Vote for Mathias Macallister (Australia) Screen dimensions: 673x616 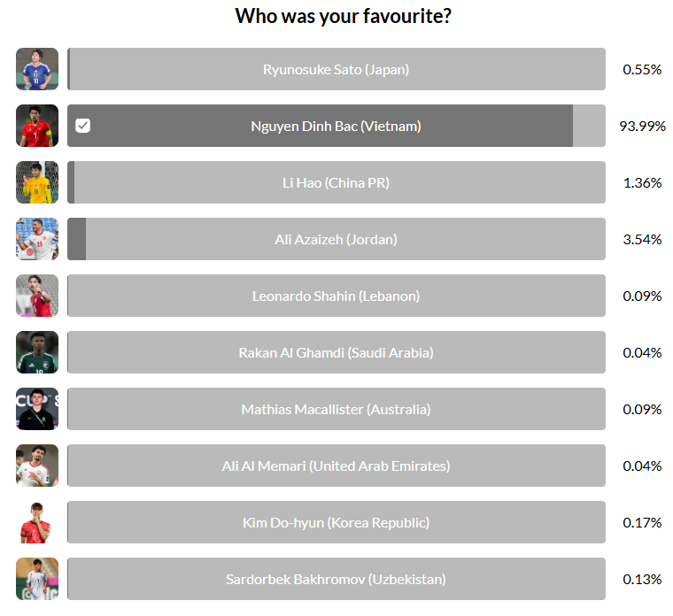(336, 409)
